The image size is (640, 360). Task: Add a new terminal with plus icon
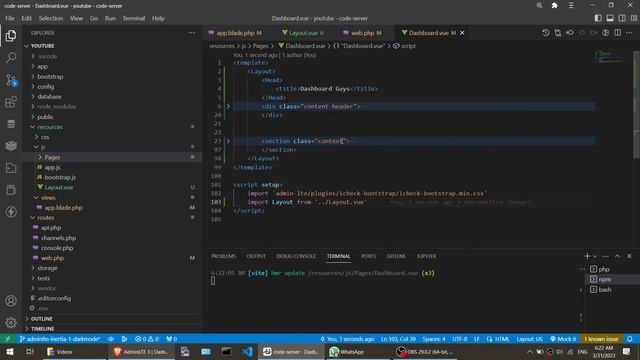(x=587, y=256)
